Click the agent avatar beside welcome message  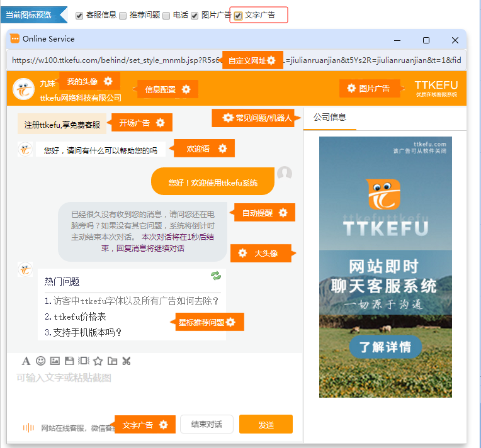point(25,150)
